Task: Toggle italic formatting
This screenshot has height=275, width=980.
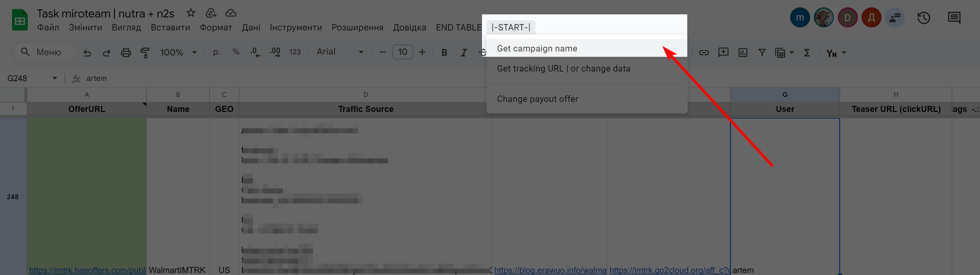Action: pos(463,52)
